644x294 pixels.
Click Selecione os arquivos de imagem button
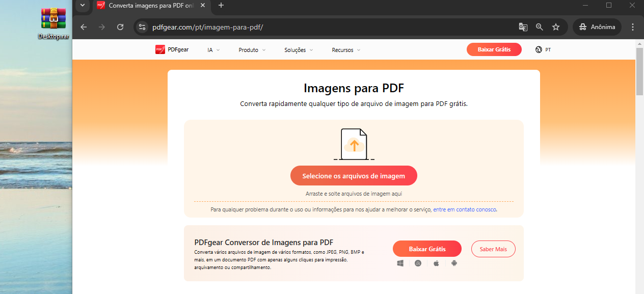354,176
